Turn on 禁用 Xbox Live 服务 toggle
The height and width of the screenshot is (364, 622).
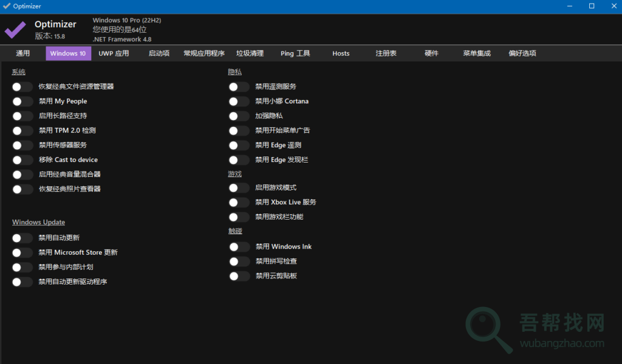click(239, 203)
